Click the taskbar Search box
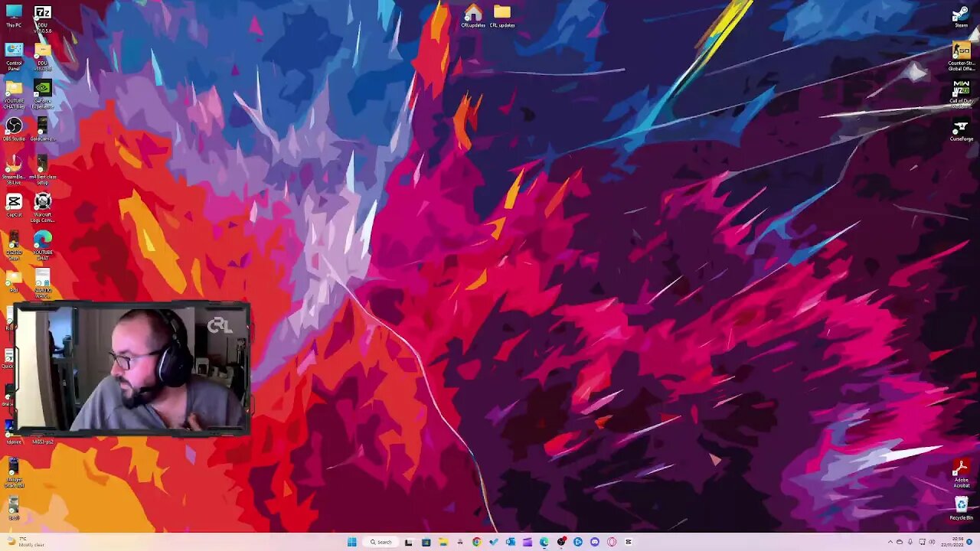This screenshot has height=551, width=980. click(381, 542)
